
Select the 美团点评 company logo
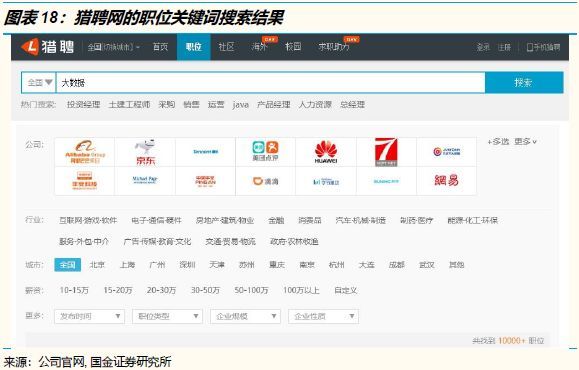265,151
